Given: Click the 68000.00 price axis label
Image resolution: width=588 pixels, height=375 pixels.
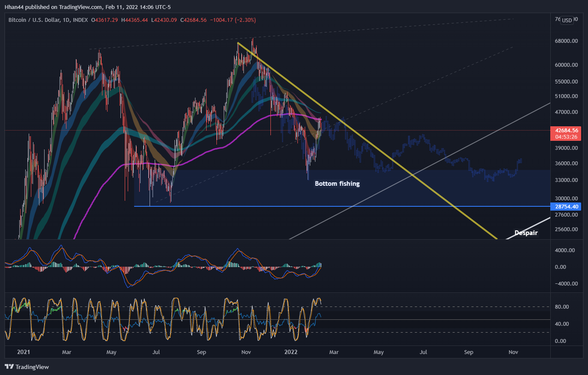Looking at the screenshot, I should (566, 41).
